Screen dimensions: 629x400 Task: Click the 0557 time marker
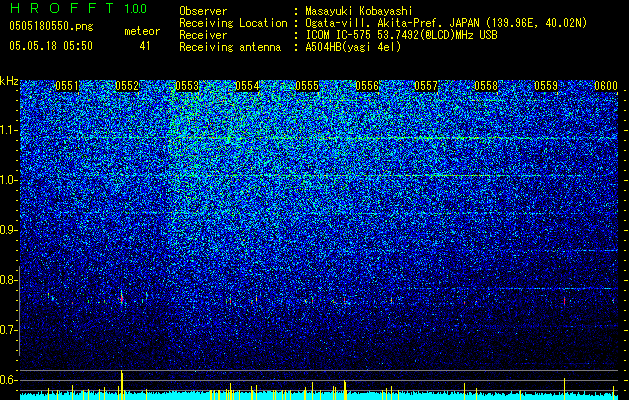(426, 86)
